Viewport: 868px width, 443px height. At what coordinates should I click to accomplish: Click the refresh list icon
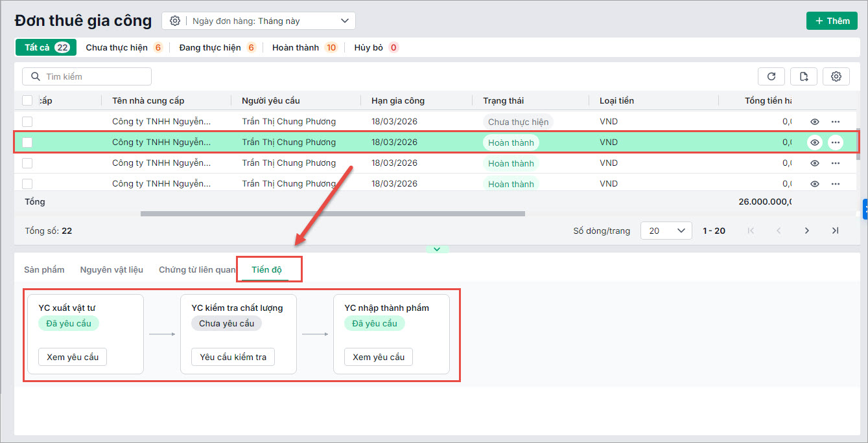[771, 76]
